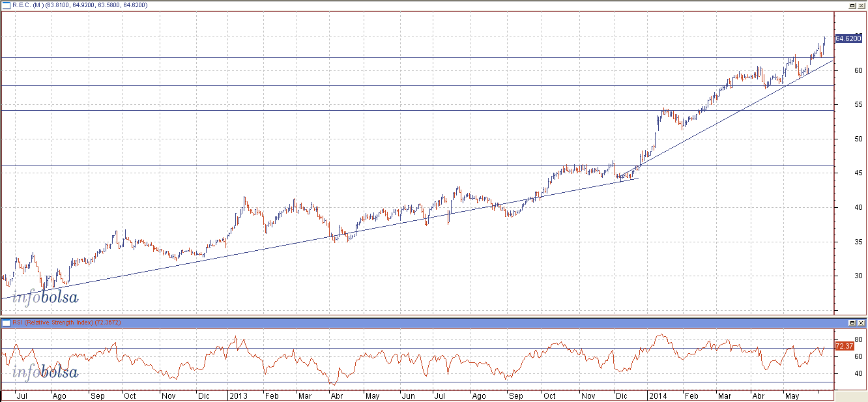Click the 72.37 RSI value label
The height and width of the screenshot is (402, 868).
[x=844, y=346]
